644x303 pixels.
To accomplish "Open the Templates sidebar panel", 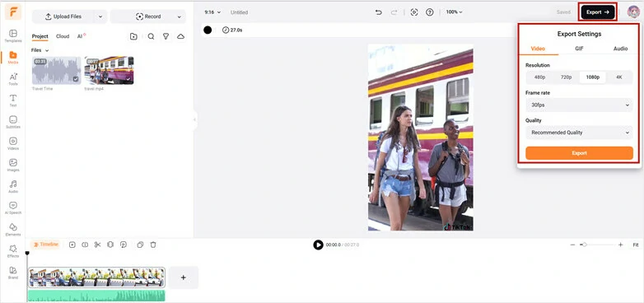I will (x=12, y=35).
